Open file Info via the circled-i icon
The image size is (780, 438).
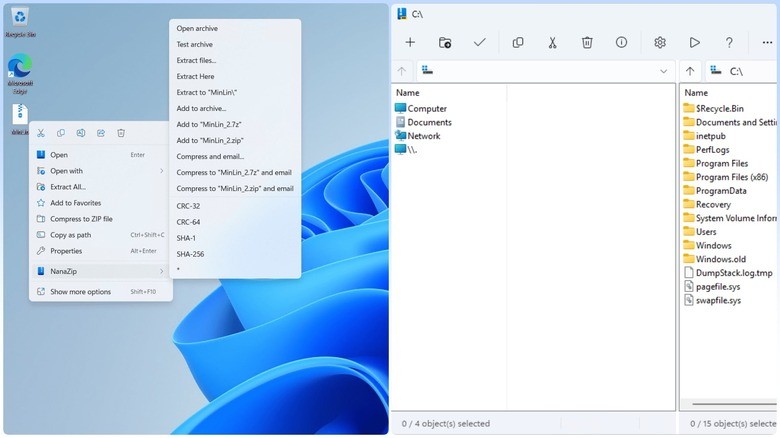(x=622, y=43)
